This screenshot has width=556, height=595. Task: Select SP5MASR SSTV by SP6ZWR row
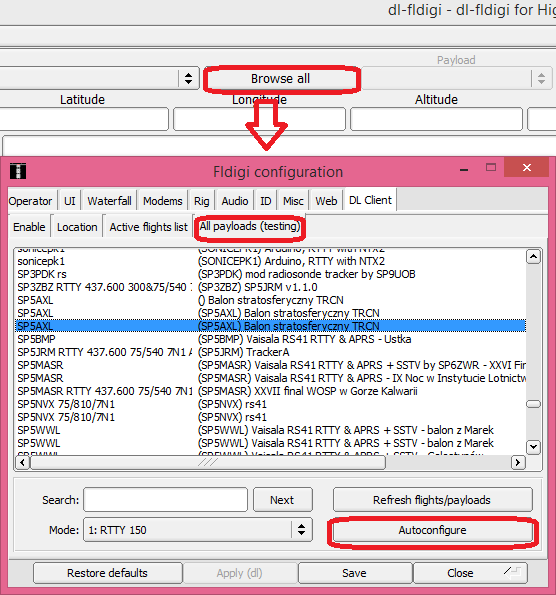270,365
